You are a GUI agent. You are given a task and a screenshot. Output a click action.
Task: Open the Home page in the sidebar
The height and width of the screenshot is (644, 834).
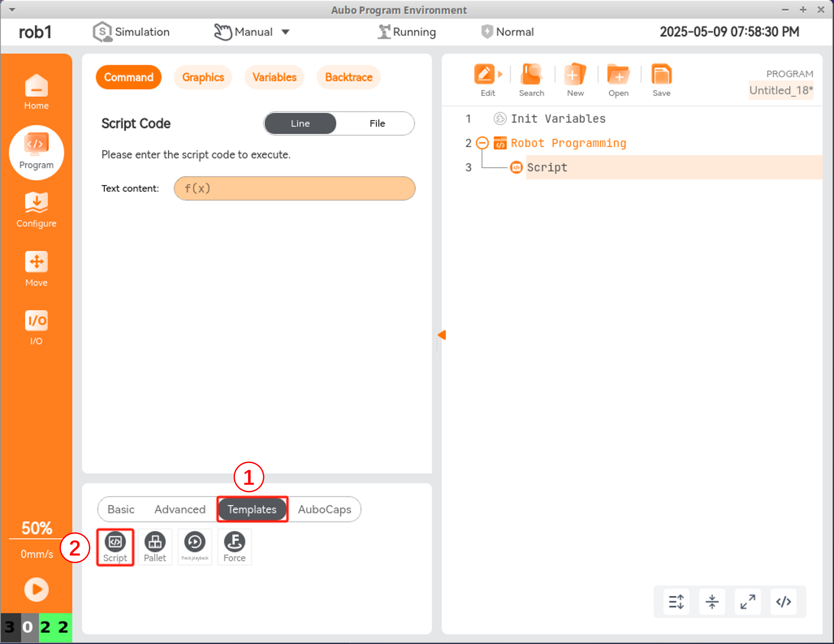click(36, 92)
